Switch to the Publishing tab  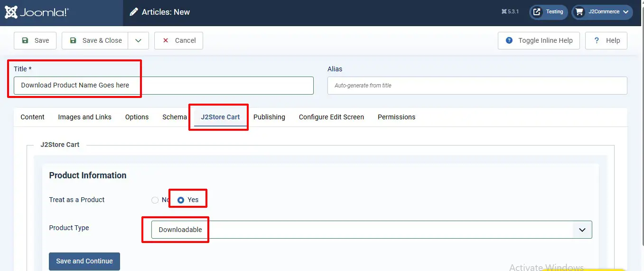coord(269,117)
